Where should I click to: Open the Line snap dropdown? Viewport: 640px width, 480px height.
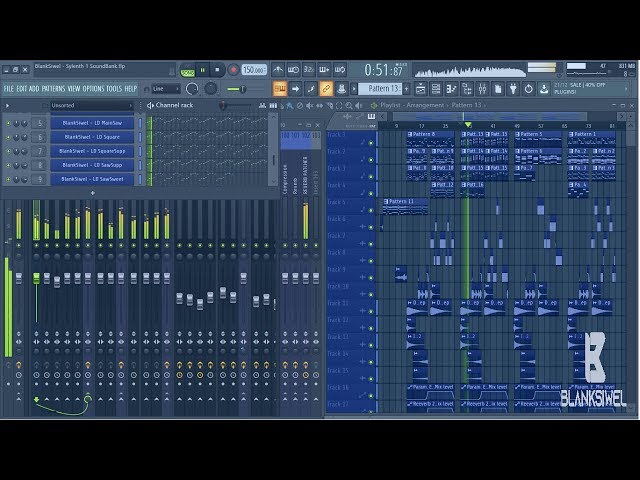click(166, 89)
